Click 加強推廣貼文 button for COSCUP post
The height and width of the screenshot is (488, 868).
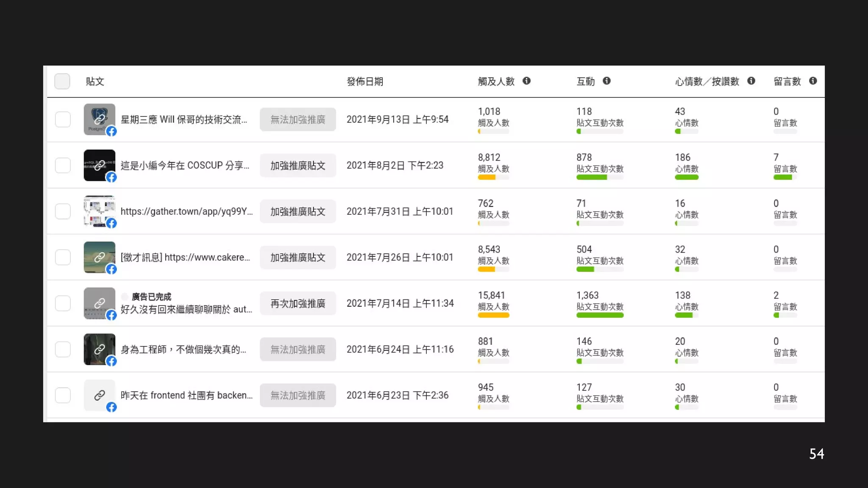(298, 165)
